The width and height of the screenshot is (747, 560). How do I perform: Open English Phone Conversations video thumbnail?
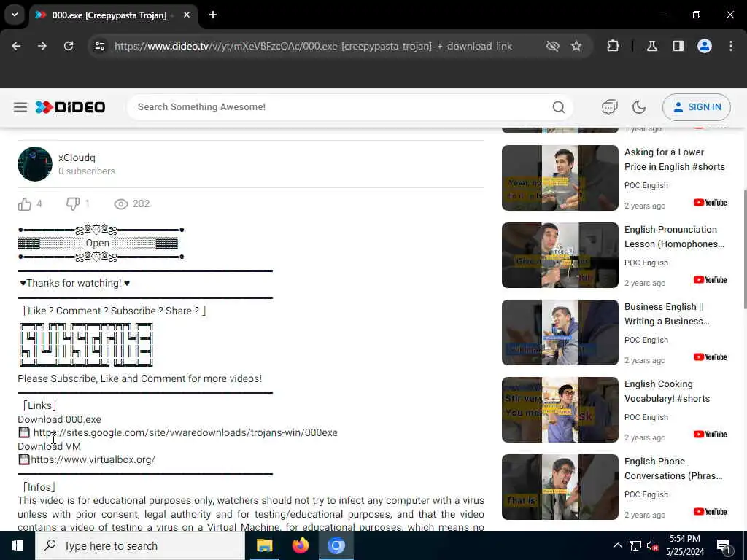pyautogui.click(x=560, y=486)
